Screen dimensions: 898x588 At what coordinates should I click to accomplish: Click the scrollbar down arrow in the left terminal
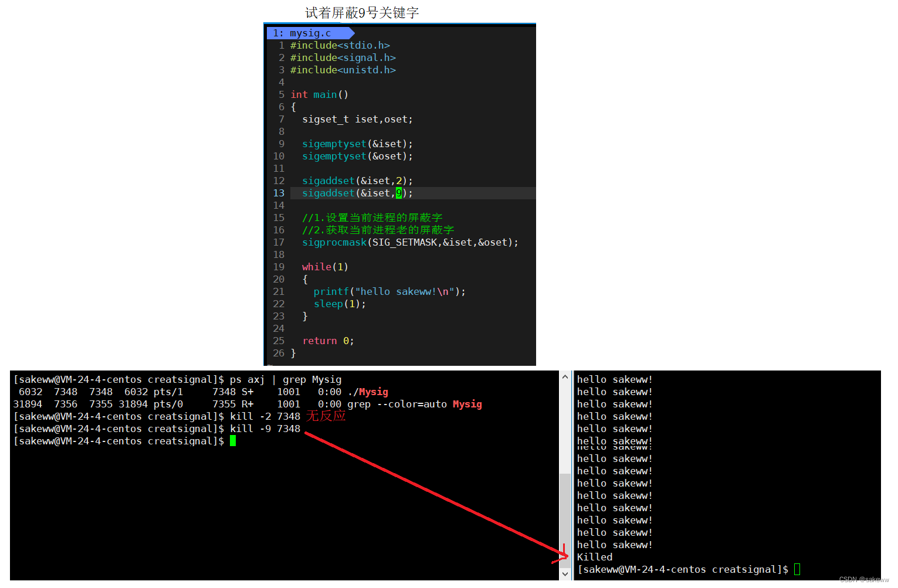pos(565,574)
